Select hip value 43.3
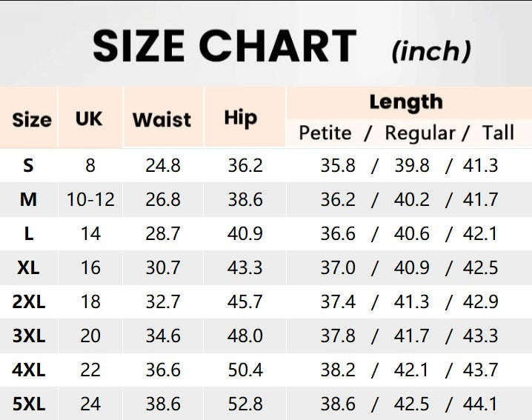Screen dimensions: 532x420 point(245,267)
